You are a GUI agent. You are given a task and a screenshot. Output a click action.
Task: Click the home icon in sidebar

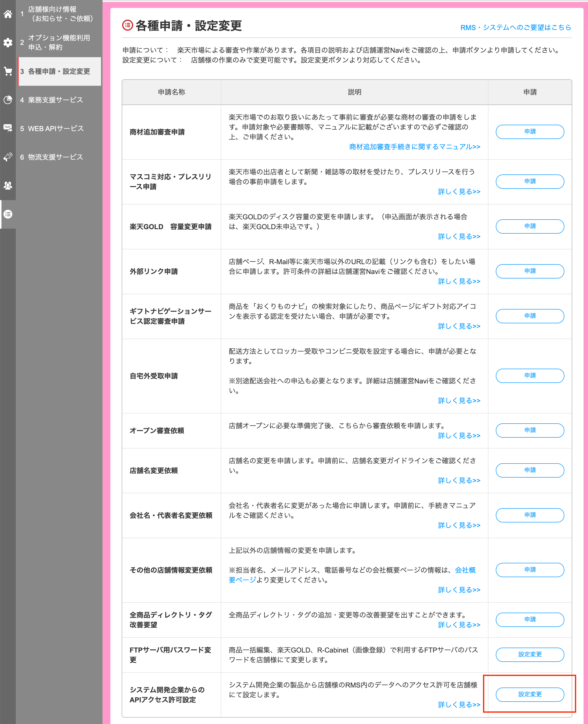pyautogui.click(x=8, y=14)
